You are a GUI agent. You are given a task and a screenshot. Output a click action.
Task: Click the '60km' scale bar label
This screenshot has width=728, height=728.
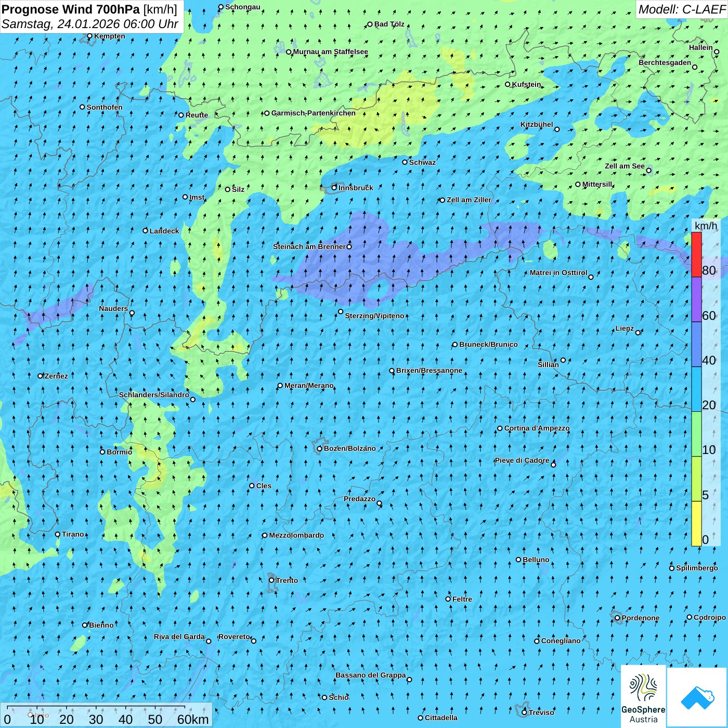coord(193,719)
